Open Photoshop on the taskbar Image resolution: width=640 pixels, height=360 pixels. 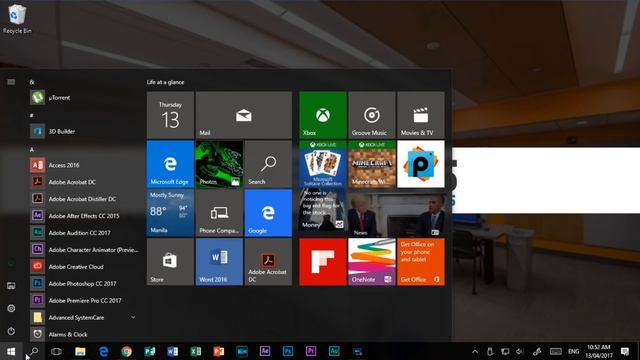288,351
